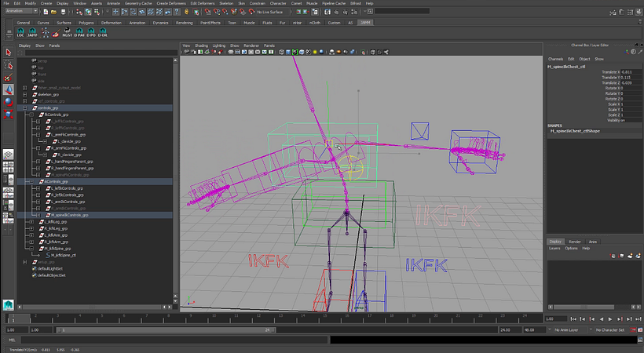This screenshot has width=644, height=353.
Task: Click the D-OR shelf icon
Action: [103, 34]
